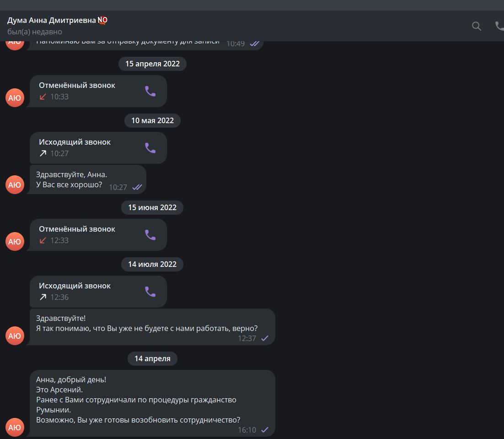The height and width of the screenshot is (439, 504).
Task: Open search in chat header
Action: point(477,26)
